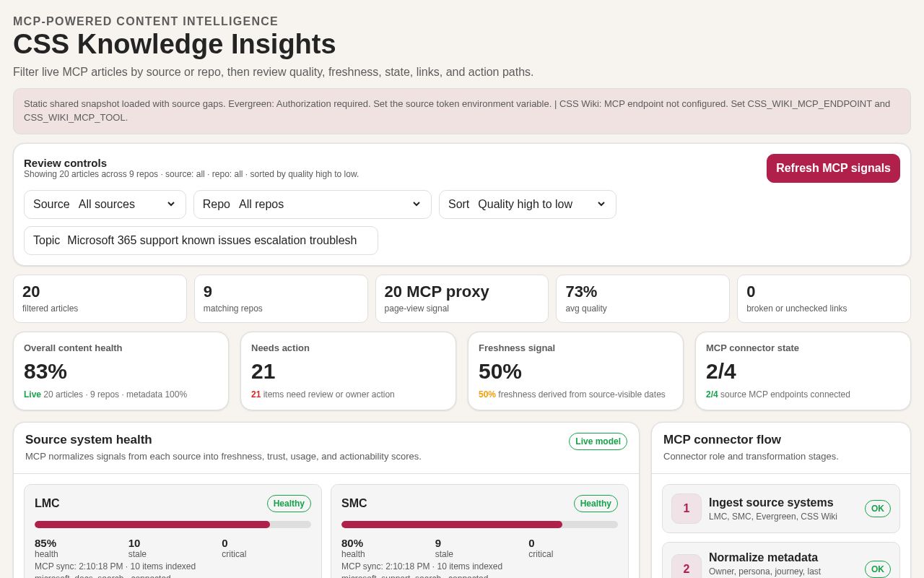This screenshot has width=924, height=578.
Task: Click the 85% health value on LMC card
Action: (45, 543)
